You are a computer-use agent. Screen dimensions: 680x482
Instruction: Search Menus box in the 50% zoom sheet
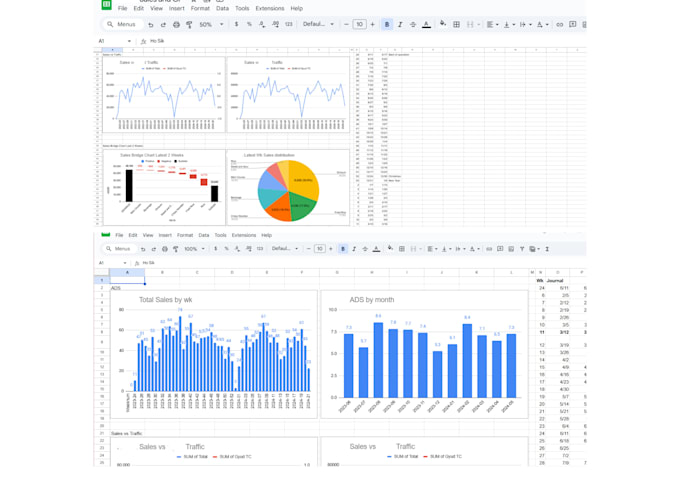coord(122,24)
